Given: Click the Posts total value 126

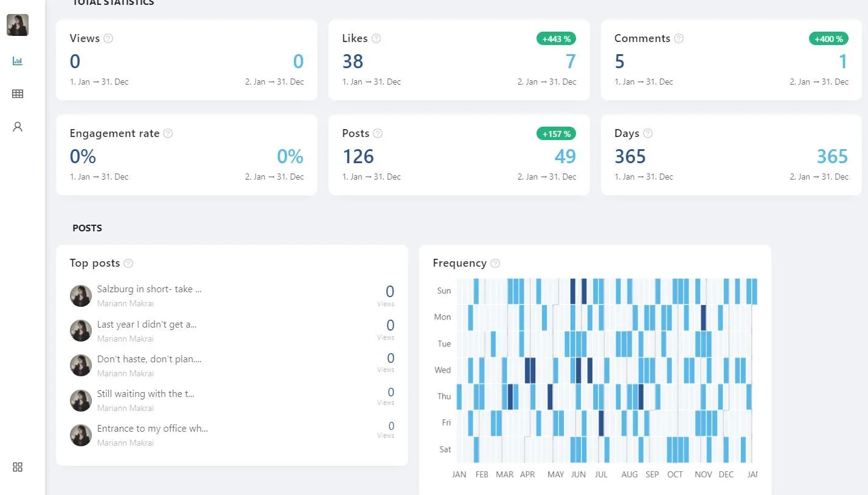Looking at the screenshot, I should pyautogui.click(x=358, y=156).
